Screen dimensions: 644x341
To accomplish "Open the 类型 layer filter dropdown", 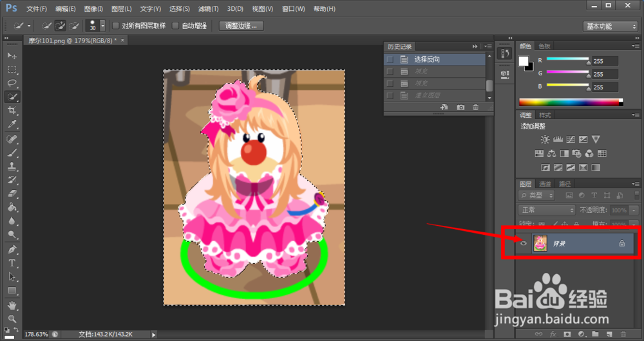I will [537, 196].
